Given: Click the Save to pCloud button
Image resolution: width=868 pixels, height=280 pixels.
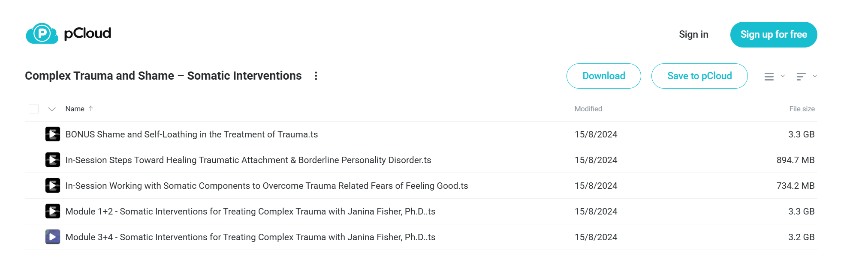Looking at the screenshot, I should click(x=699, y=76).
